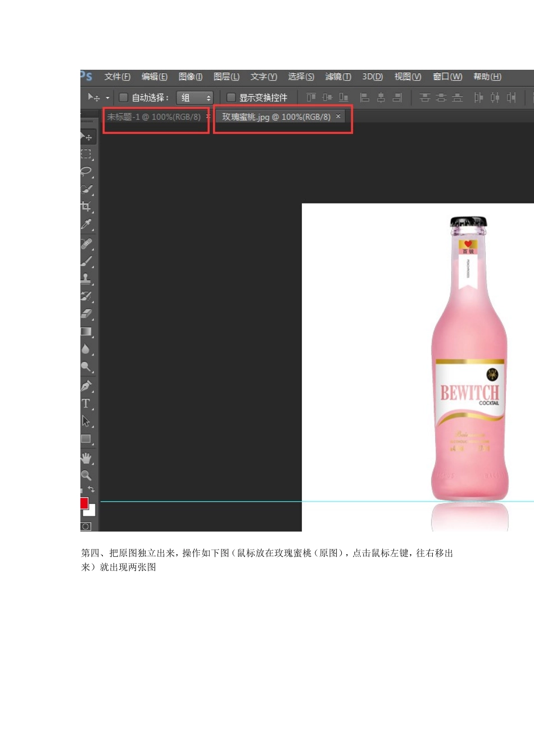534x756 pixels.
Task: Click the distribute bottom edges icon
Action: click(458, 97)
